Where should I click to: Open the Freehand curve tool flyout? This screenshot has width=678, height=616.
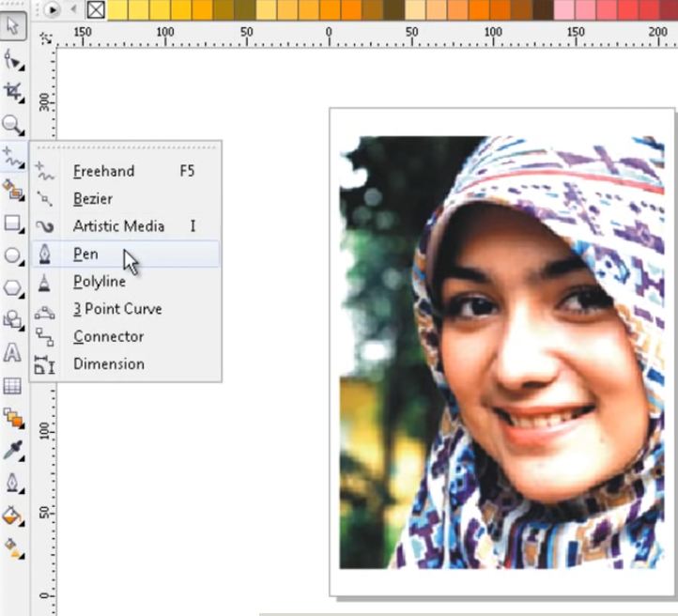(13, 158)
